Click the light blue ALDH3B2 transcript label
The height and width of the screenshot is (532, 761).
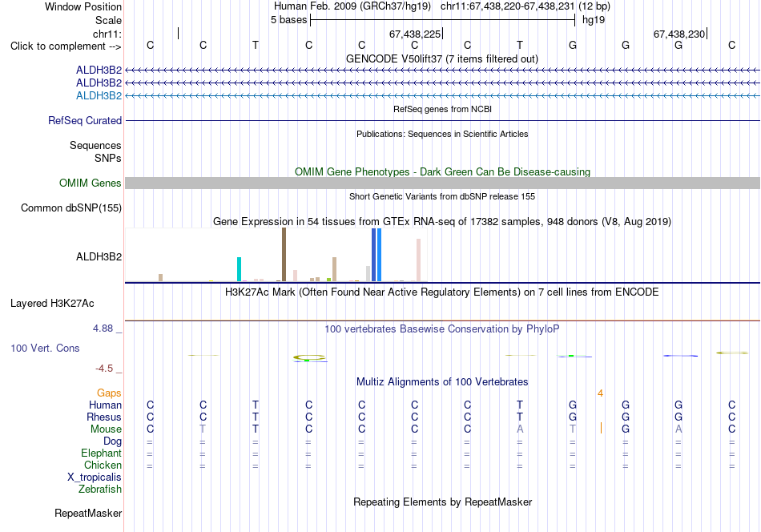[99, 95]
